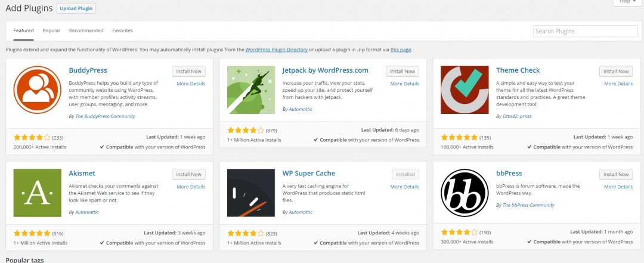Screen dimensions: 644x263
Task: Click the Theme Check plugin icon
Action: pyautogui.click(x=465, y=90)
